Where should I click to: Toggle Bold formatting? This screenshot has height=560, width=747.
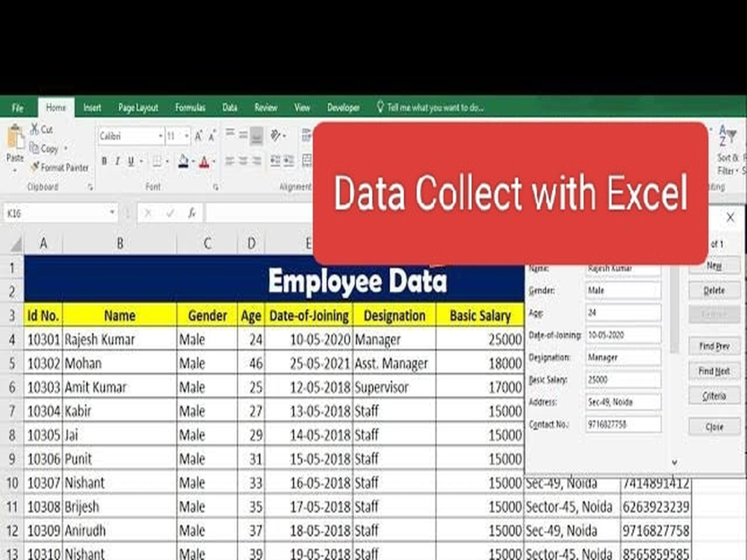104,161
